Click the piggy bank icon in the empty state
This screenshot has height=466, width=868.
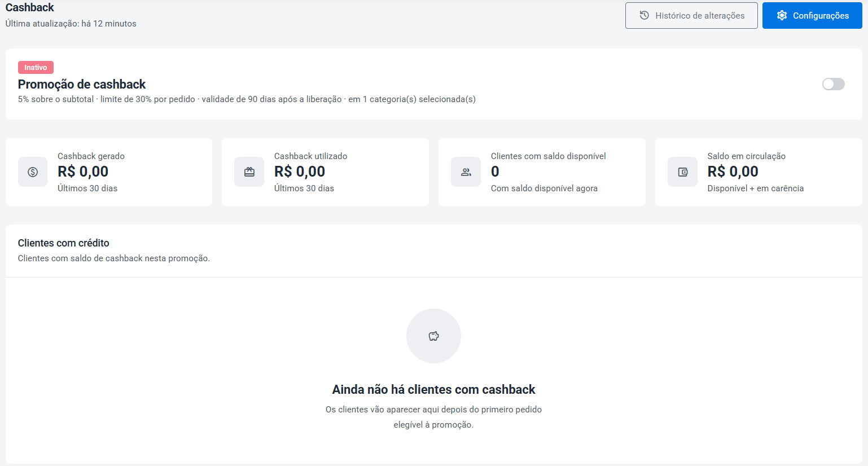coord(433,336)
